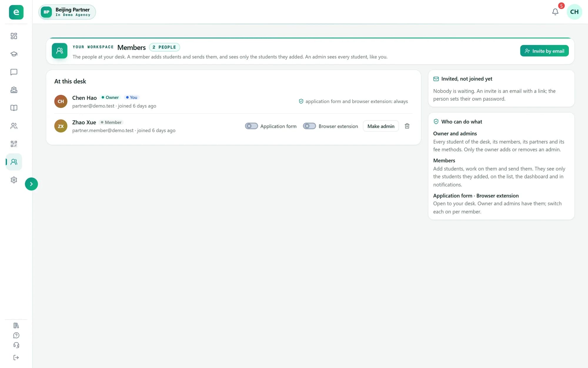Open the dashboard grid icon in sidebar

pos(14,36)
